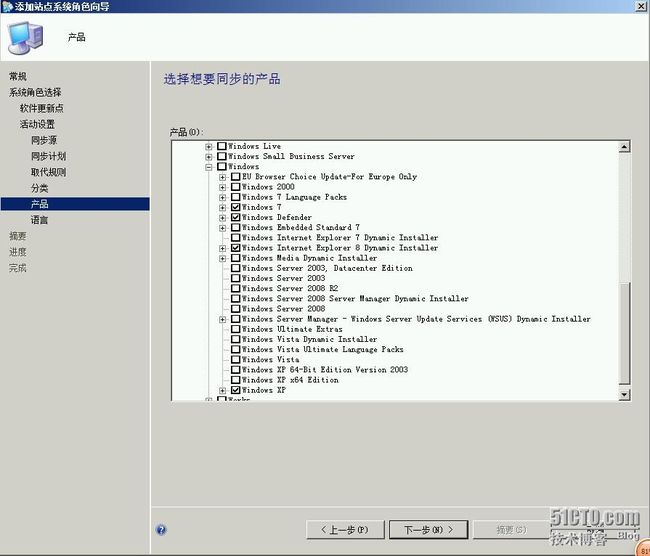Click the 上一步(P) back button
The width and height of the screenshot is (650, 556).
[345, 529]
